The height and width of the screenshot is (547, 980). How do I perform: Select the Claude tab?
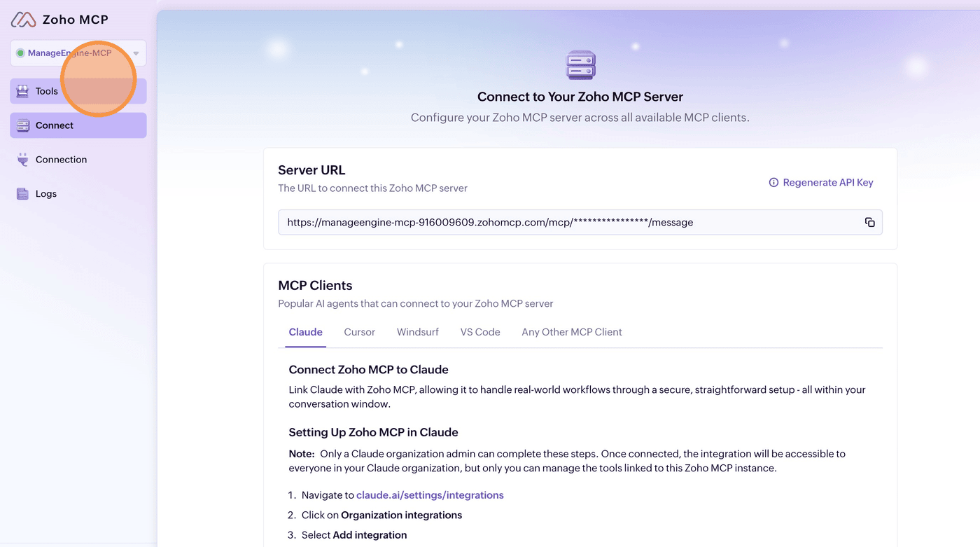306,332
